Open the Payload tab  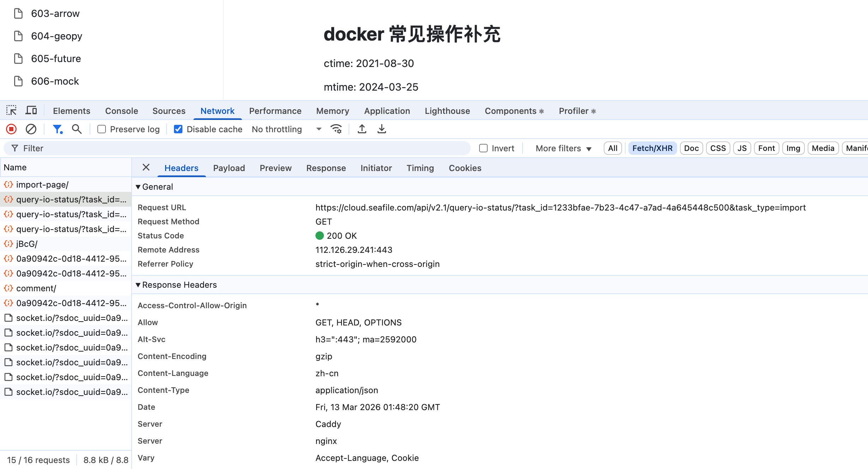click(229, 168)
